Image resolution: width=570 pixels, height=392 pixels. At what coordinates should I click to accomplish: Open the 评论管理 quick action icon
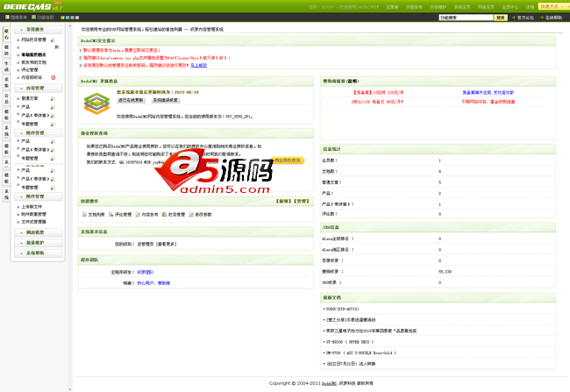110,215
